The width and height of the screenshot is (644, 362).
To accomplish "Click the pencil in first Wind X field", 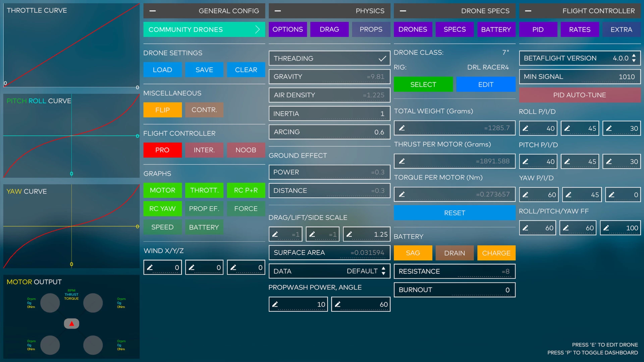I will point(150,267).
